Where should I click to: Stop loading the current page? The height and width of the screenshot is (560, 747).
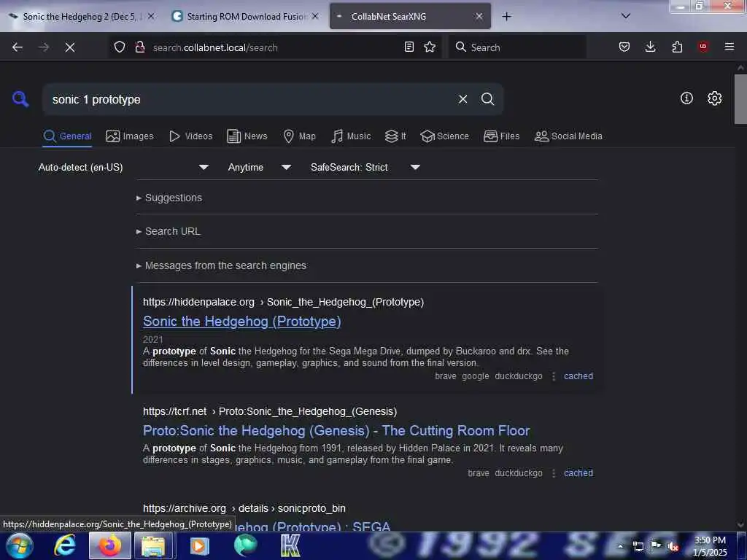click(70, 47)
